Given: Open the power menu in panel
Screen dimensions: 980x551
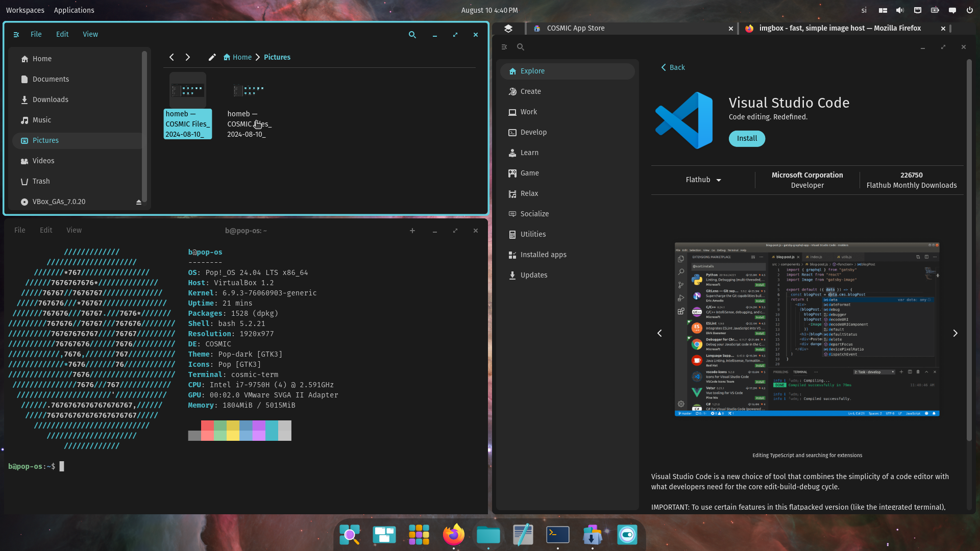Looking at the screenshot, I should [969, 10].
